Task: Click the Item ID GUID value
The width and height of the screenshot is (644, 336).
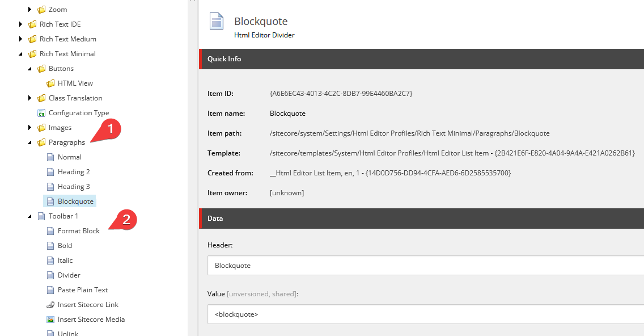Action: [341, 93]
